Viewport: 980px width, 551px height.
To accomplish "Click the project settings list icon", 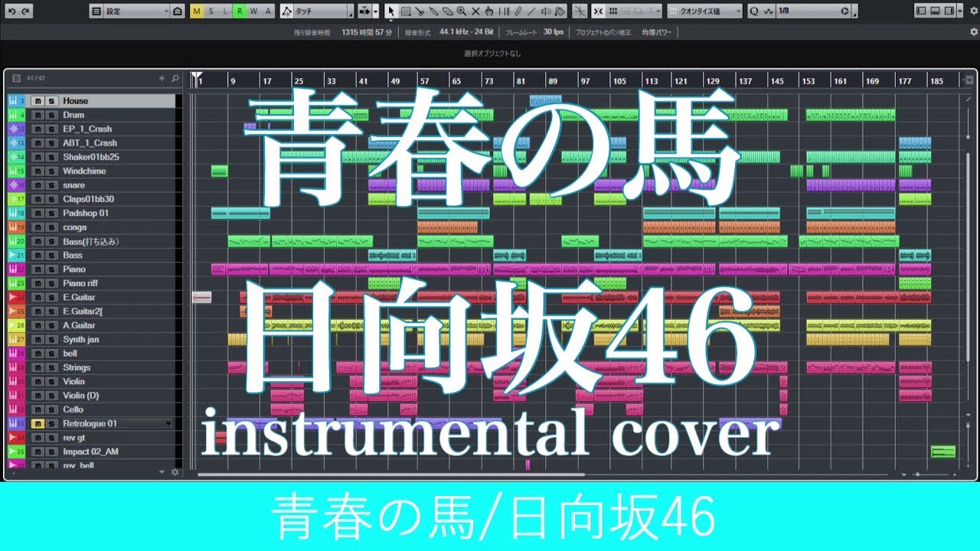I will (96, 11).
